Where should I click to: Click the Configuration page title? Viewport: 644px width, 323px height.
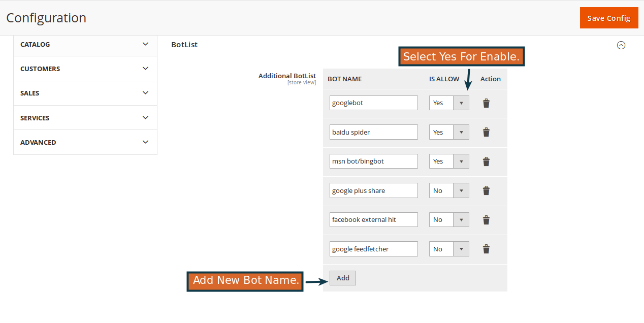[x=46, y=18]
